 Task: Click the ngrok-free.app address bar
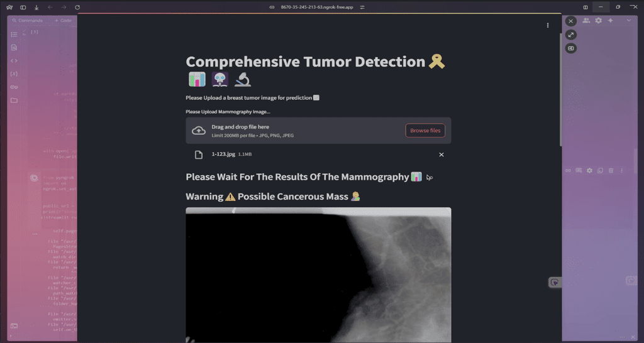317,8
